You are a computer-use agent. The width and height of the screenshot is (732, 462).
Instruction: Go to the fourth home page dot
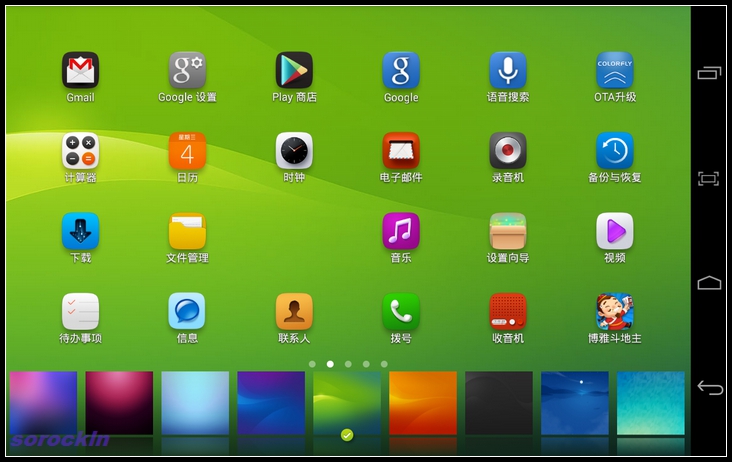(x=366, y=364)
